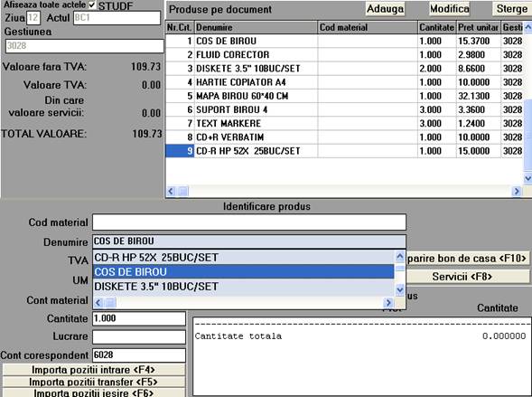Click the Nr.Crt. column header
Viewport: 532px width, 397px height.
pyautogui.click(x=180, y=27)
